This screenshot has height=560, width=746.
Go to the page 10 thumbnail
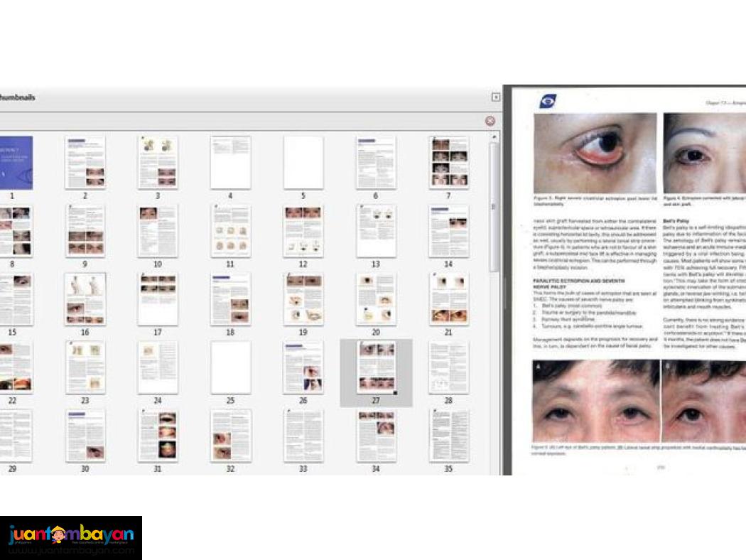click(158, 231)
